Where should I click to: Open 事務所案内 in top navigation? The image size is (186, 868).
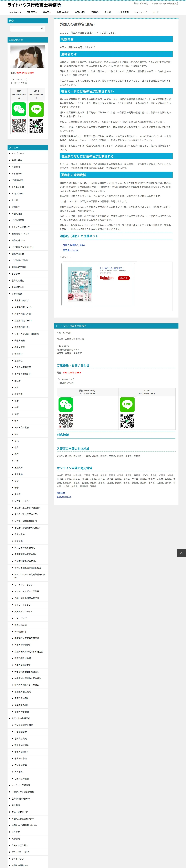[x=32, y=12]
